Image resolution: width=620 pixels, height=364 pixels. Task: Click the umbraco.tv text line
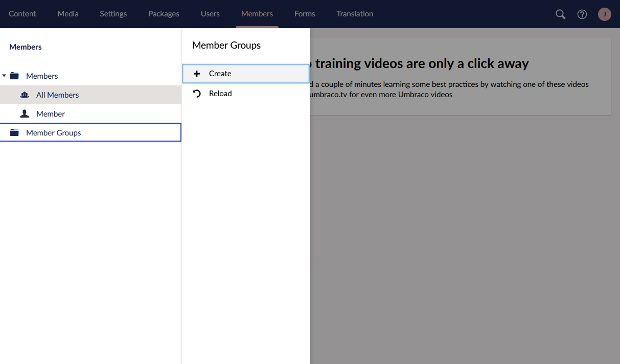click(x=381, y=94)
